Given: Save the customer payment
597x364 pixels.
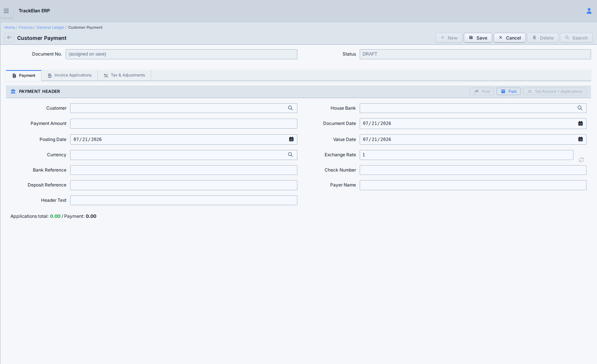Looking at the screenshot, I should coord(478,38).
